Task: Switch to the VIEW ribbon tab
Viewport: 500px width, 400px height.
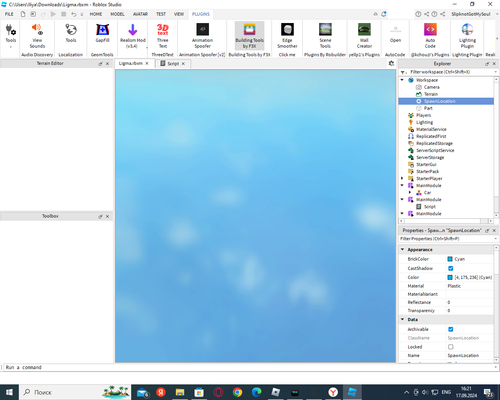Action: click(179, 14)
